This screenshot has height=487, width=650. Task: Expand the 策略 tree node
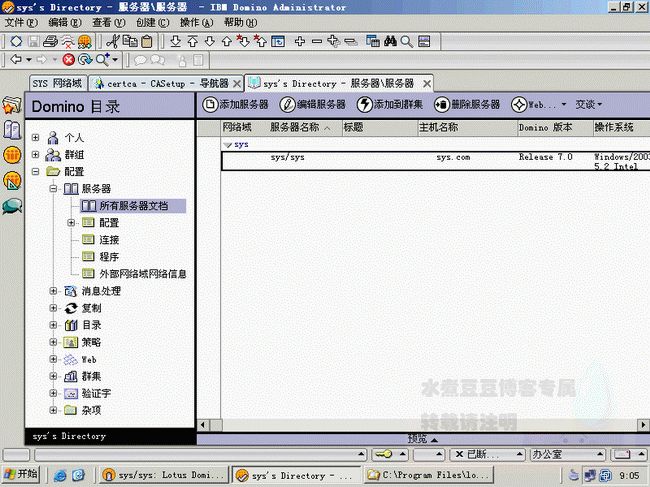coord(53,342)
